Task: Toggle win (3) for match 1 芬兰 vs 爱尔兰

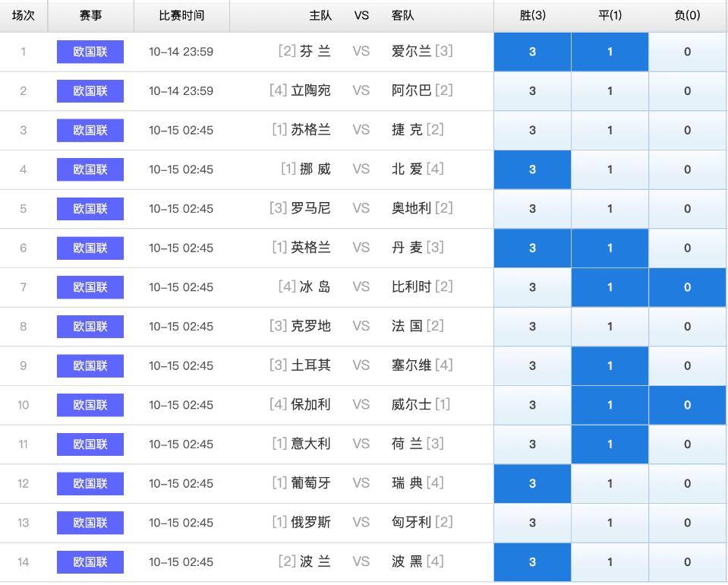Action: tap(532, 52)
